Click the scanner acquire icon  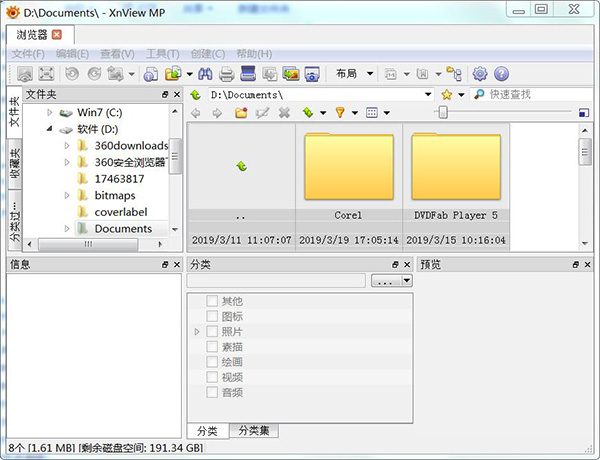pos(248,73)
